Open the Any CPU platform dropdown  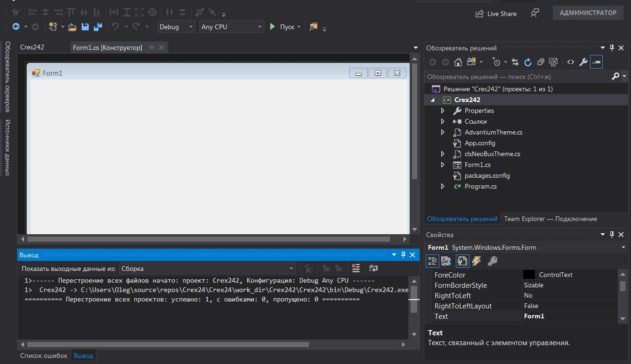(231, 27)
